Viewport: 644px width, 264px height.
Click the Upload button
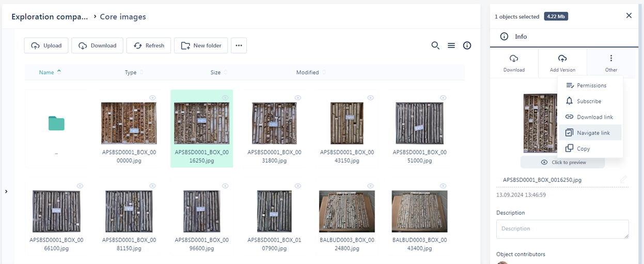pyautogui.click(x=46, y=45)
